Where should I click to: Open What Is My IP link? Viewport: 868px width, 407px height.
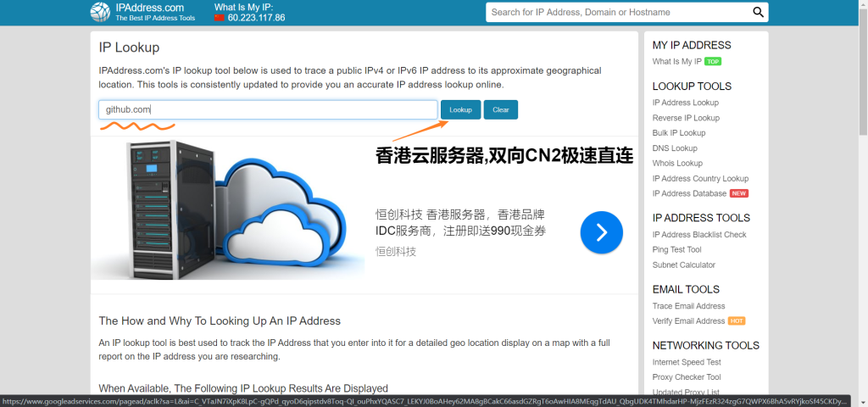click(677, 61)
